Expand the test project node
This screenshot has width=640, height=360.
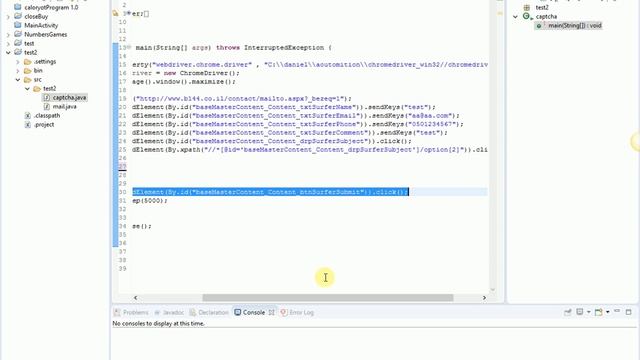coord(8,44)
